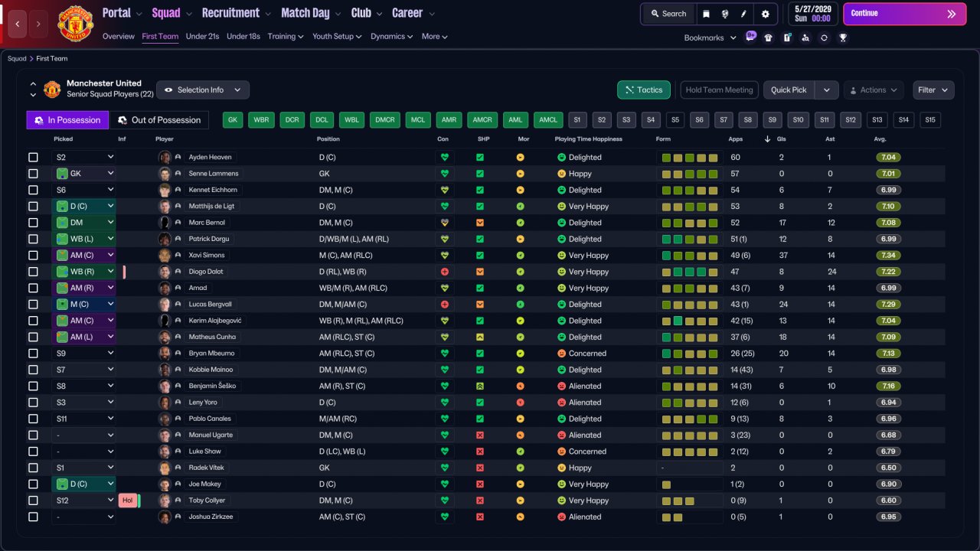980x551 pixels.
Task: Click the Hold Team Meeting button
Action: [719, 90]
